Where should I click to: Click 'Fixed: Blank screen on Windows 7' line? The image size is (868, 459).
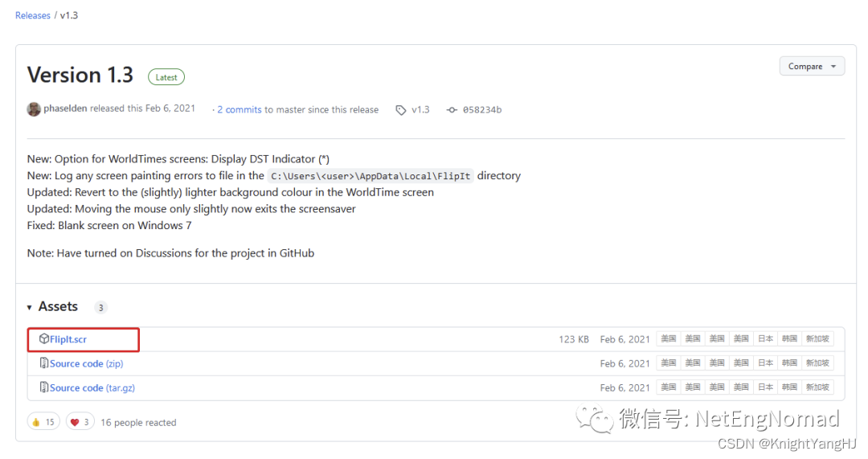point(109,225)
